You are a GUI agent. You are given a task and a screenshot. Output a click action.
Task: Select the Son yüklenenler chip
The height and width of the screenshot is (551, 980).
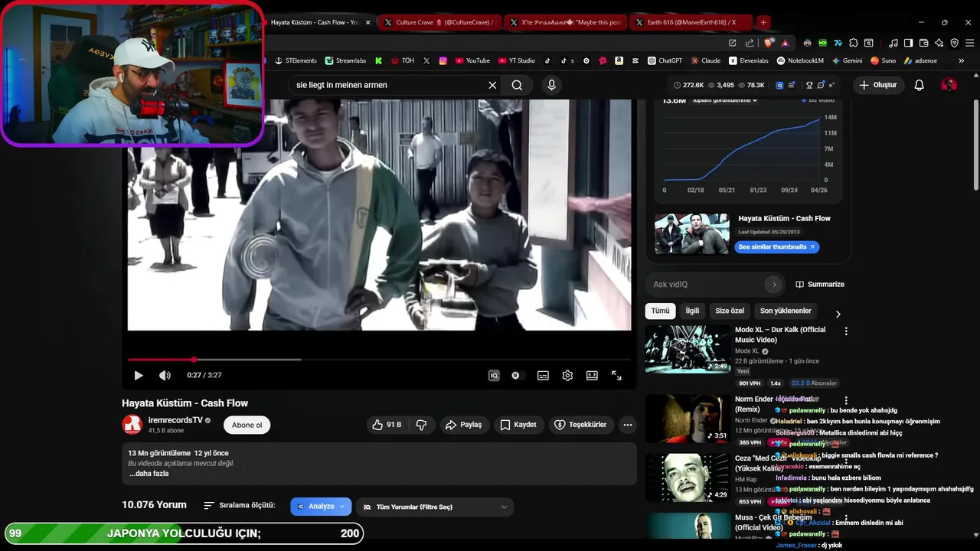[x=786, y=311]
